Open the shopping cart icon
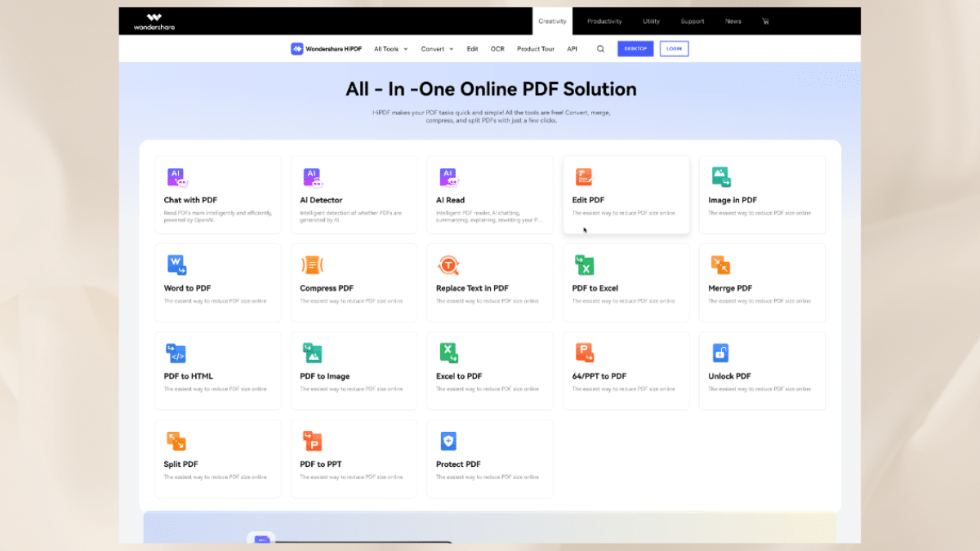 click(x=765, y=21)
